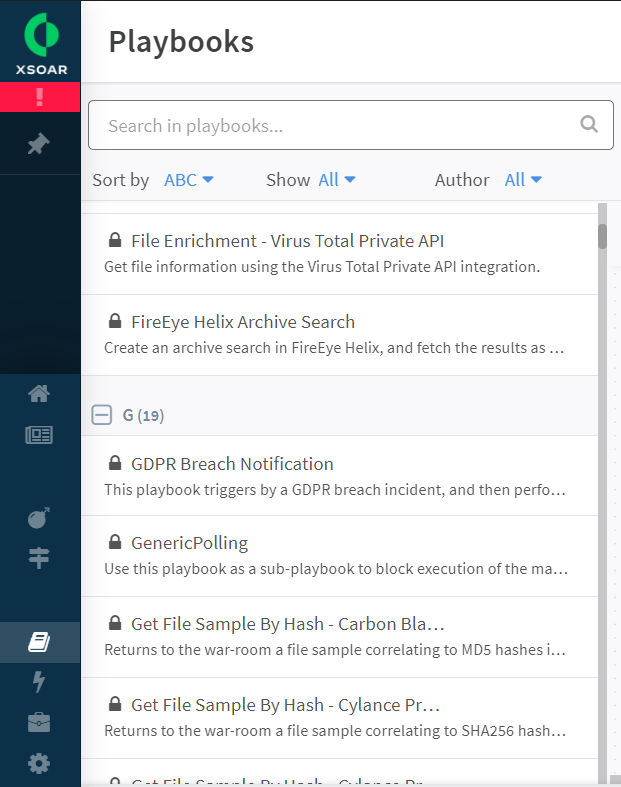This screenshot has width=621, height=787.
Task: Click description 'Returns to the war-room... MD5 hashes'
Action: pyautogui.click(x=335, y=649)
